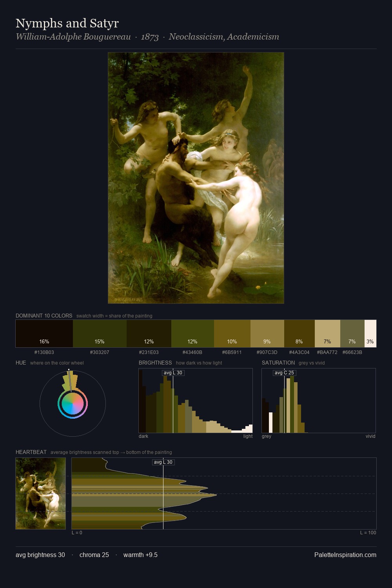The height and width of the screenshot is (588, 392).
Task: Click the BRIGHTNESS section heading
Action: (x=155, y=363)
